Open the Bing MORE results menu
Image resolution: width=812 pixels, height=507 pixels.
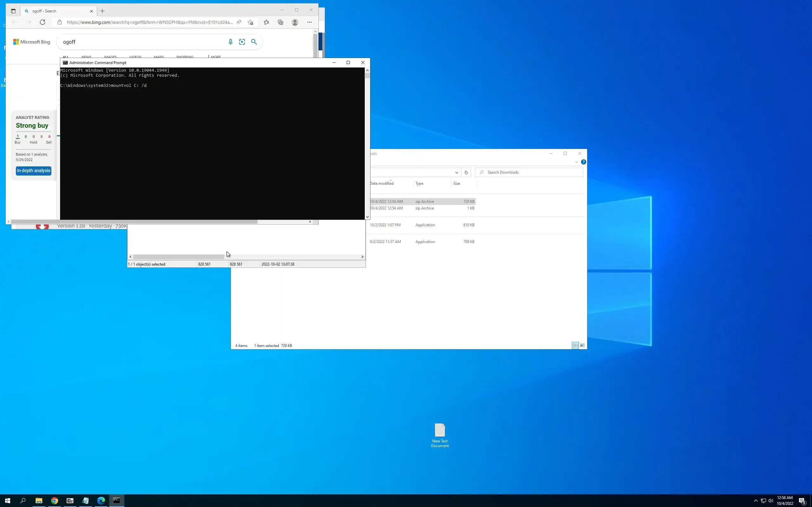coord(214,57)
